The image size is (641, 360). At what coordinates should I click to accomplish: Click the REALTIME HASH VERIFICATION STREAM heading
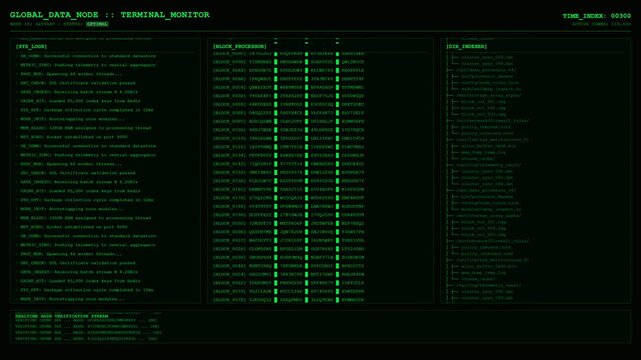pos(62,316)
